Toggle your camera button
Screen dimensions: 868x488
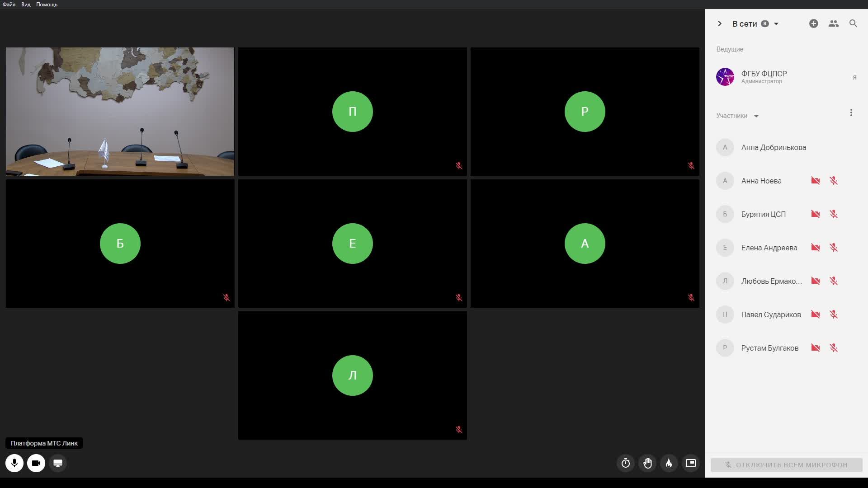[x=36, y=463]
